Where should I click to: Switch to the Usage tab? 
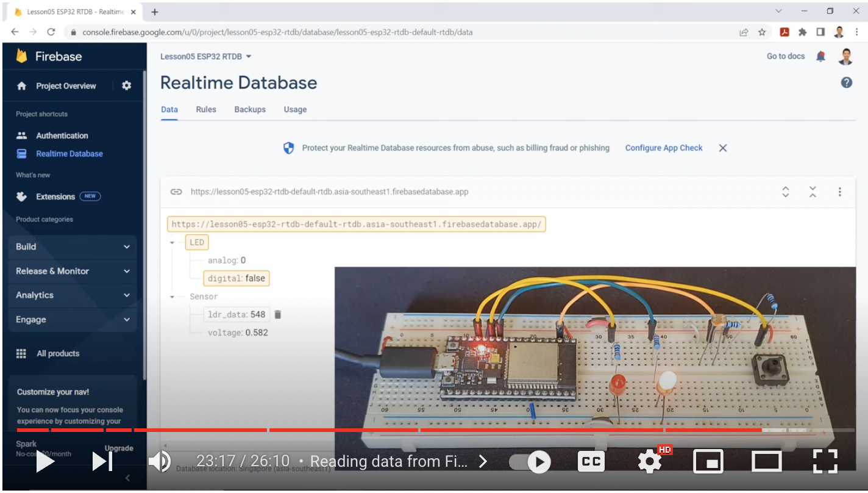tap(295, 110)
